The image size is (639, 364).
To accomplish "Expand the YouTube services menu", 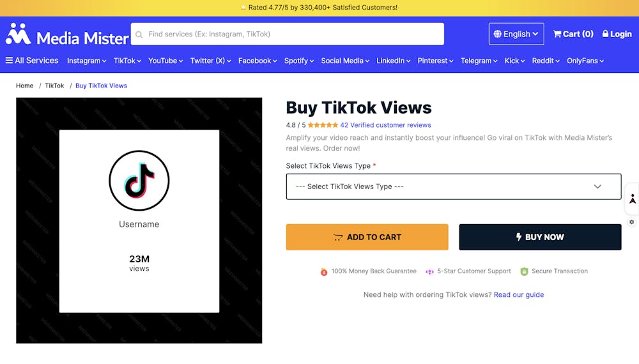I will [166, 61].
